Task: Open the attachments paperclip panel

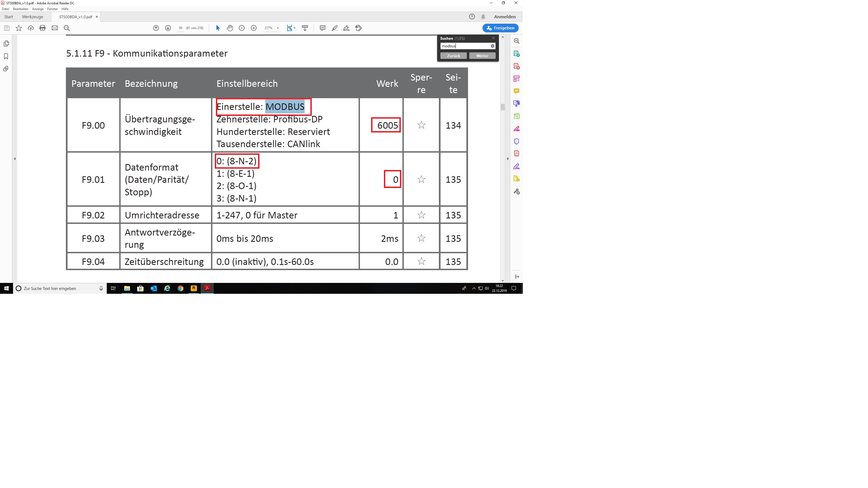Action: click(6, 69)
